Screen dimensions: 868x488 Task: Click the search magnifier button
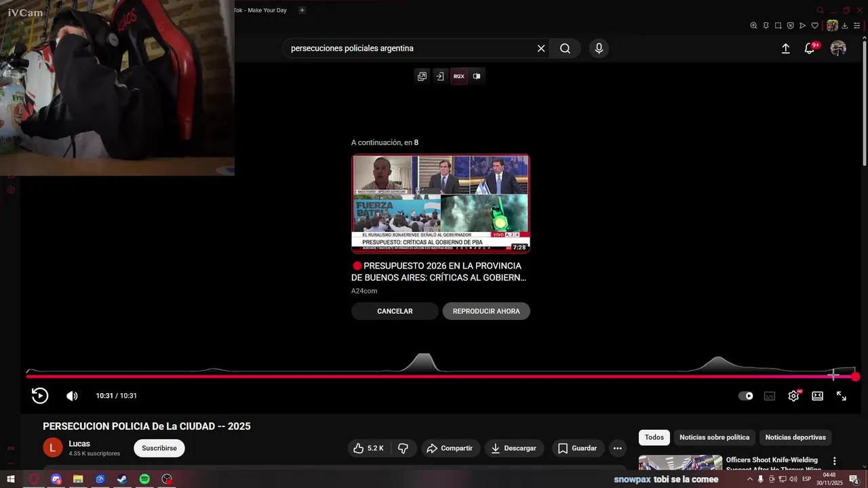pos(565,48)
